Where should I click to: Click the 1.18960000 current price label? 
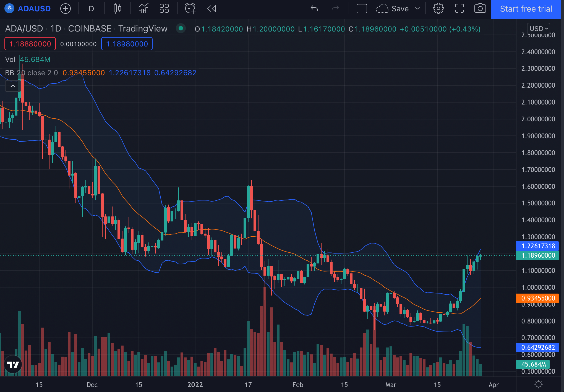point(538,255)
